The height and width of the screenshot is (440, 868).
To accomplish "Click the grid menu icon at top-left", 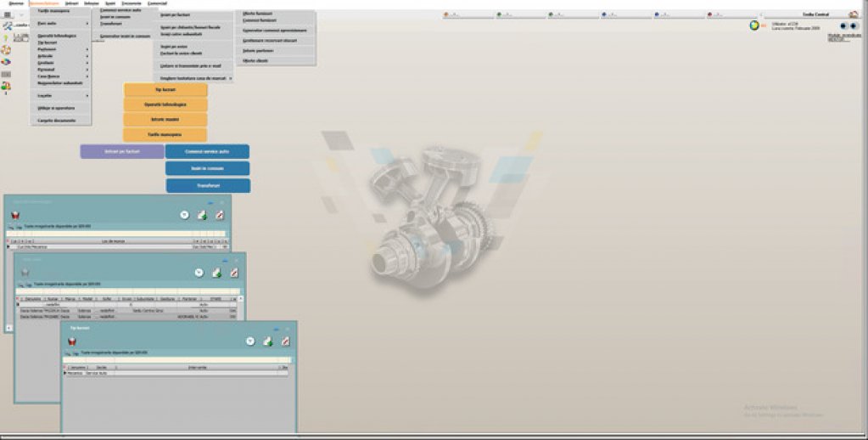I will pyautogui.click(x=7, y=15).
